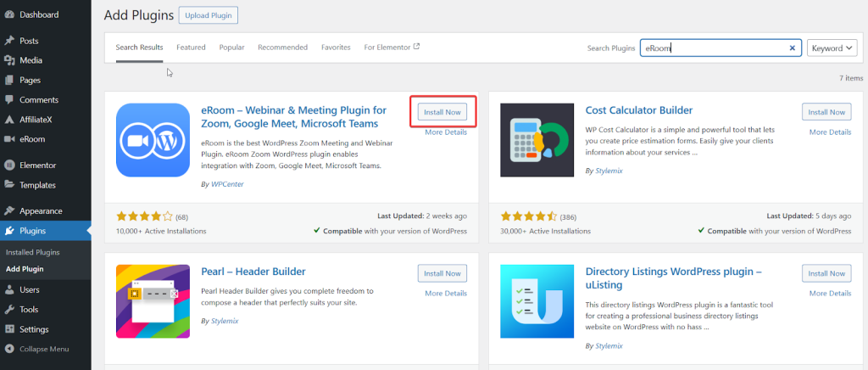Image resolution: width=868 pixels, height=370 pixels.
Task: Switch to the Favorites tab
Action: 336,48
